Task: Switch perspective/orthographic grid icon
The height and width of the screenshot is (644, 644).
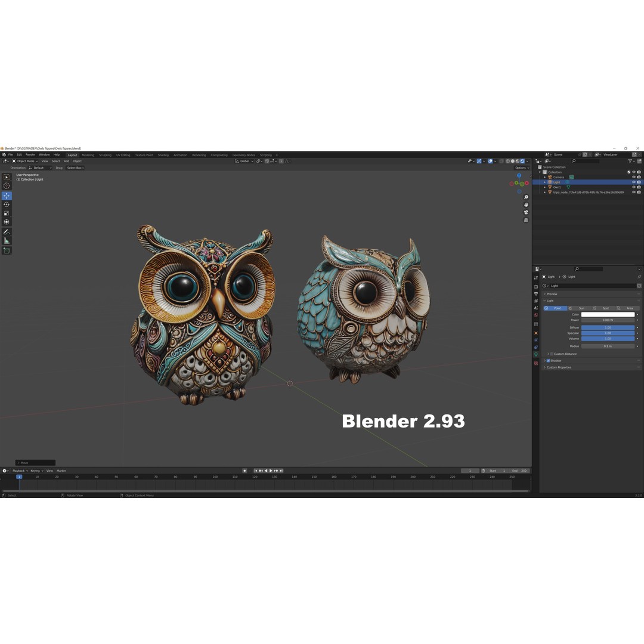Action: [x=526, y=220]
